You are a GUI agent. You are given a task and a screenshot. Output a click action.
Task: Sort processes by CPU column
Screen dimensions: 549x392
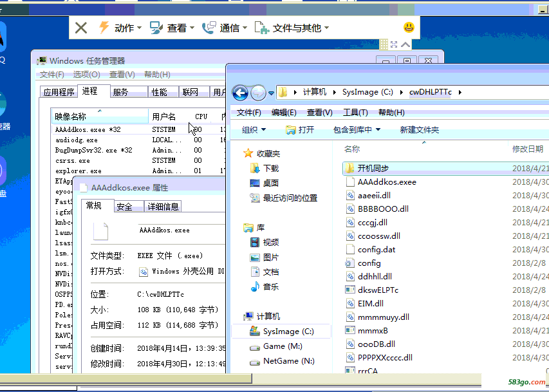201,117
